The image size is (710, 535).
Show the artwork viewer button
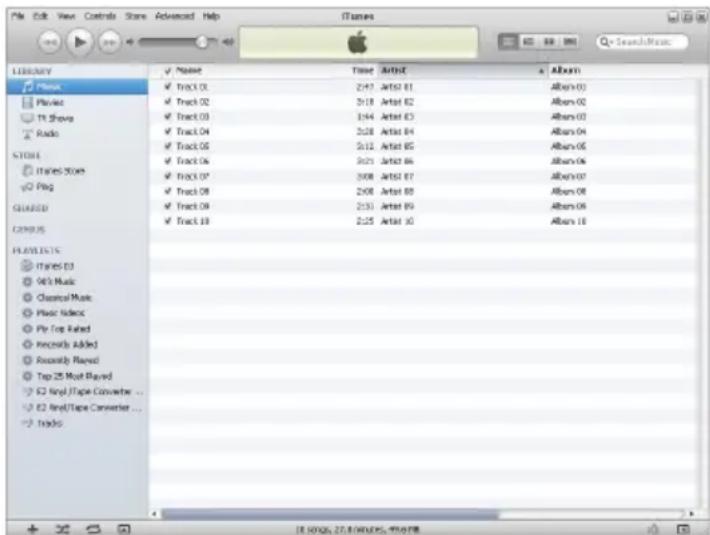[x=124, y=529]
